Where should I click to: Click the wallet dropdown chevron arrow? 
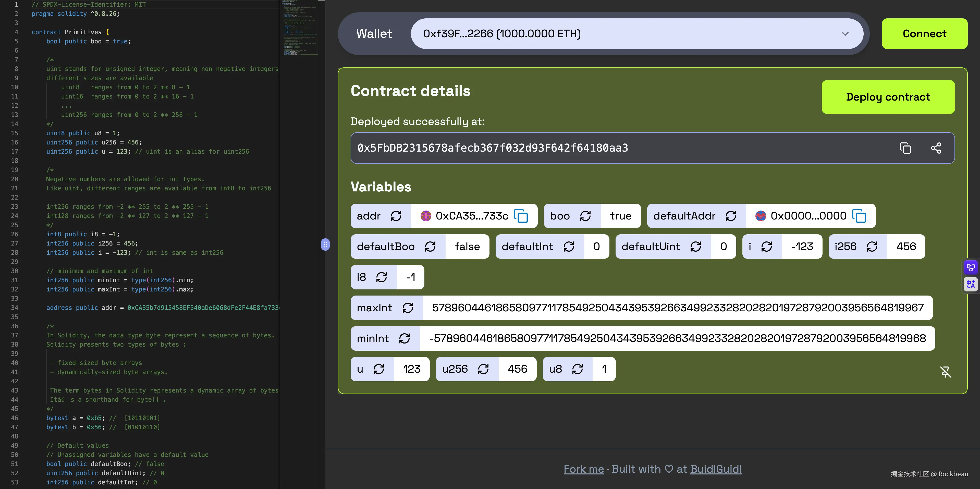coord(845,33)
